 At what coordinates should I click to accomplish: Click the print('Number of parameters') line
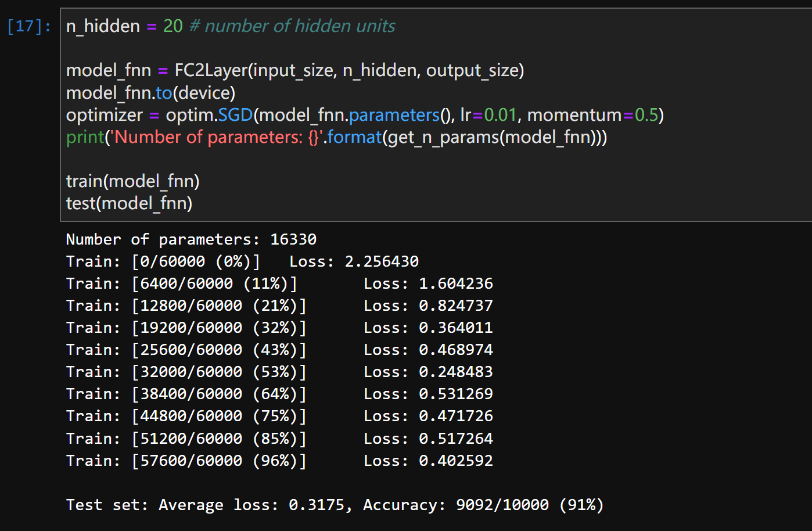point(337,137)
